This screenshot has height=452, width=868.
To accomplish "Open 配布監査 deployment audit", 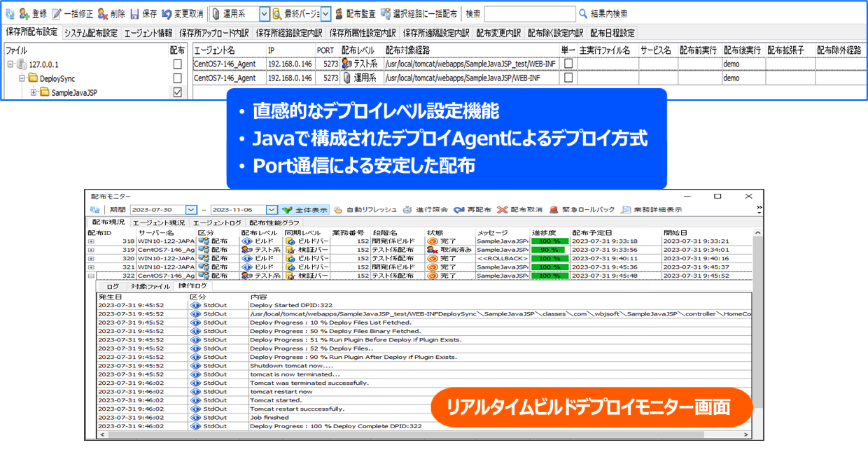I will tap(339, 13).
